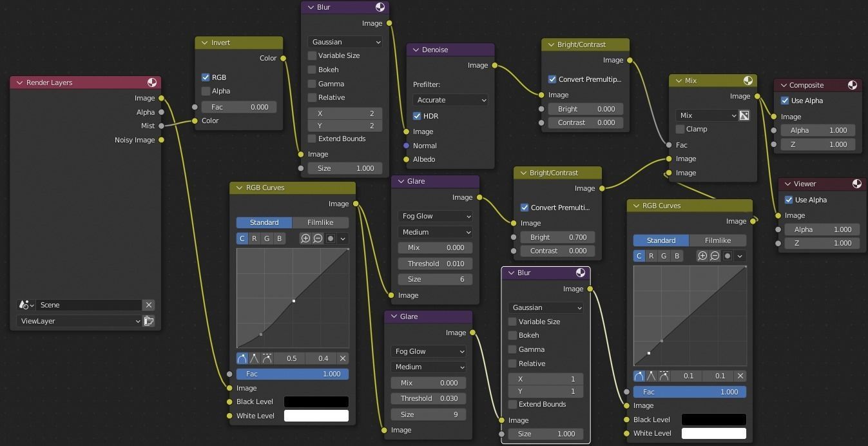The width and height of the screenshot is (868, 446).
Task: Open Accurate prefilter dropdown in Denoise node
Action: tap(450, 100)
